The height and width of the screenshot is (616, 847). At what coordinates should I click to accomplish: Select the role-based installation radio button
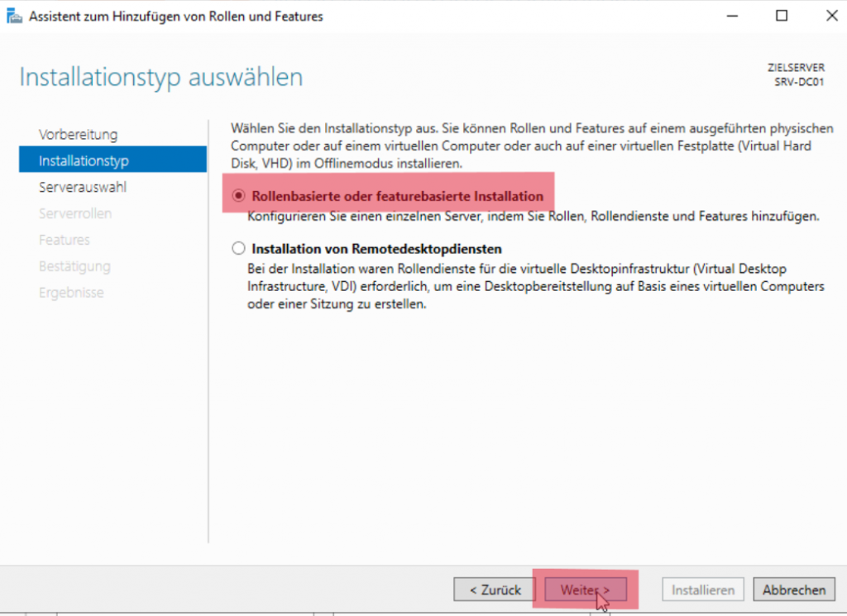coord(239,196)
